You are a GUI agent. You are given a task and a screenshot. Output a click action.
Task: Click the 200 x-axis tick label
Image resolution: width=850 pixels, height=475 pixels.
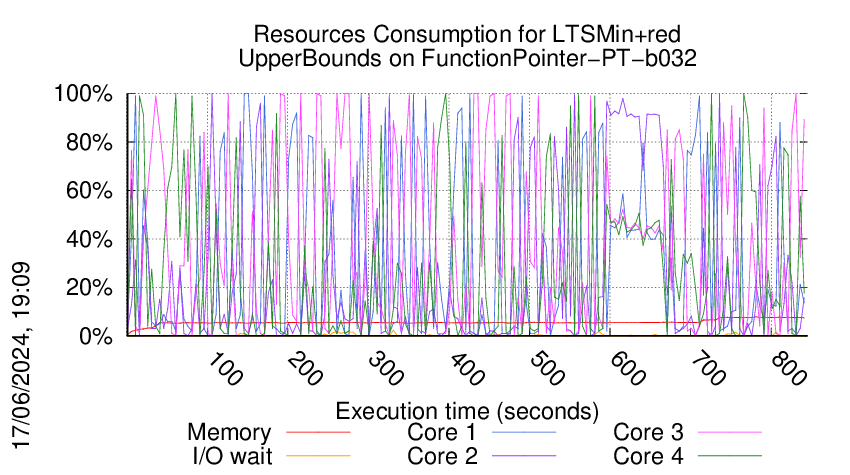(x=305, y=369)
